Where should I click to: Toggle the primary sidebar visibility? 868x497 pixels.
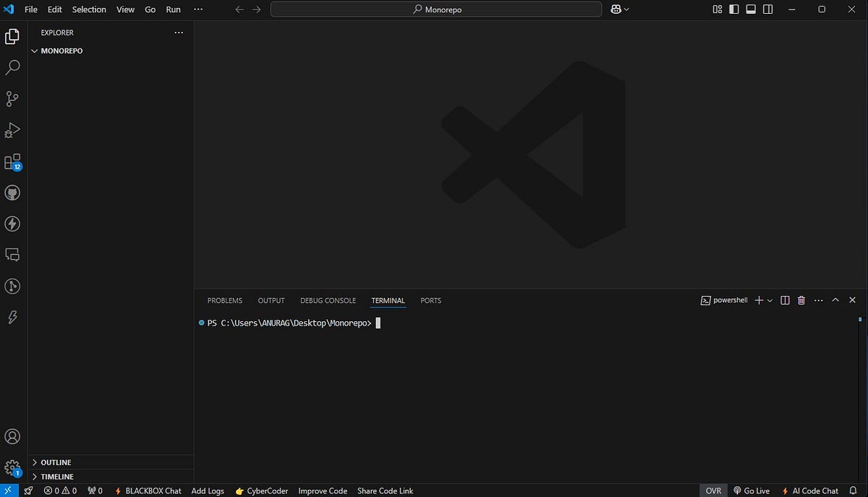pos(733,9)
